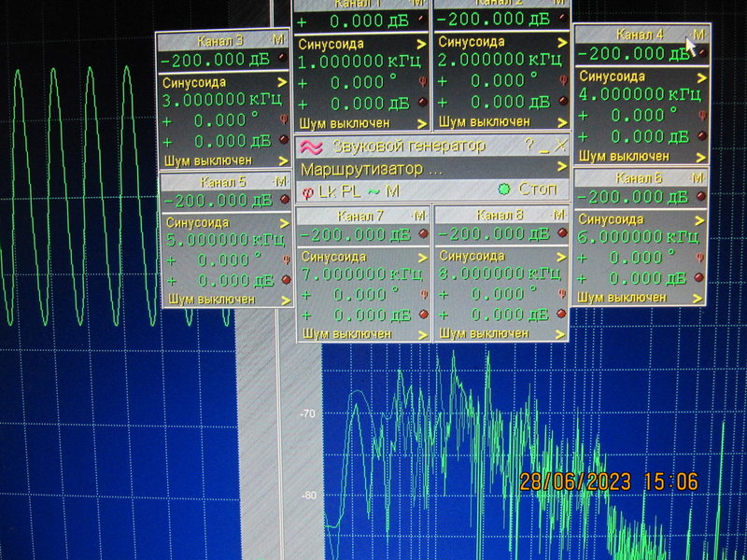747x560 pixels.
Task: Toggle the lower dB LED in Канал 3
Action: coord(284,139)
